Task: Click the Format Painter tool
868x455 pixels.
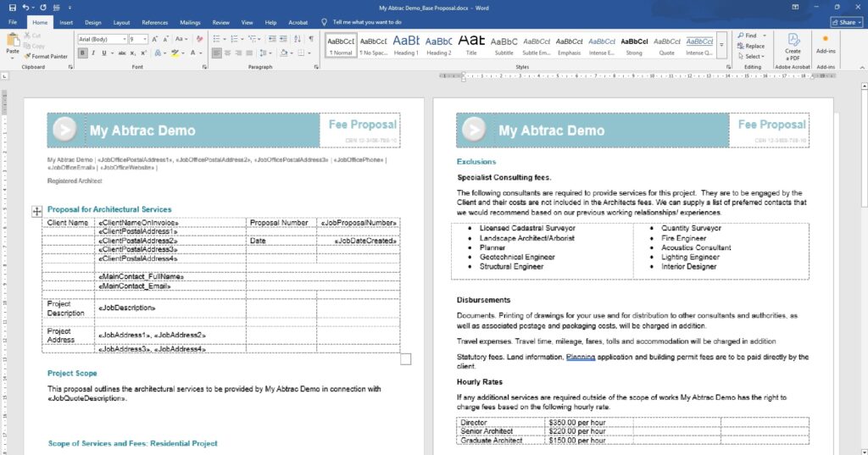Action: 49,57
